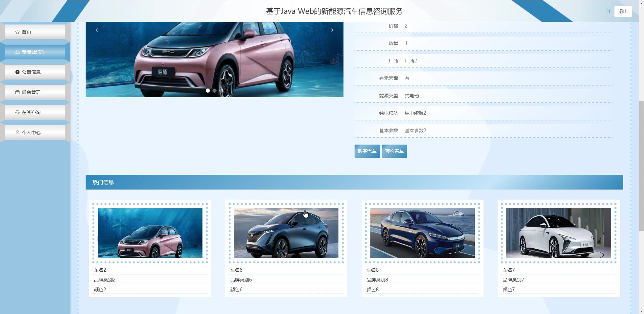This screenshot has height=314, width=644.
Task: Click the bag icon beside 新能源汽车
Action: click(x=17, y=52)
